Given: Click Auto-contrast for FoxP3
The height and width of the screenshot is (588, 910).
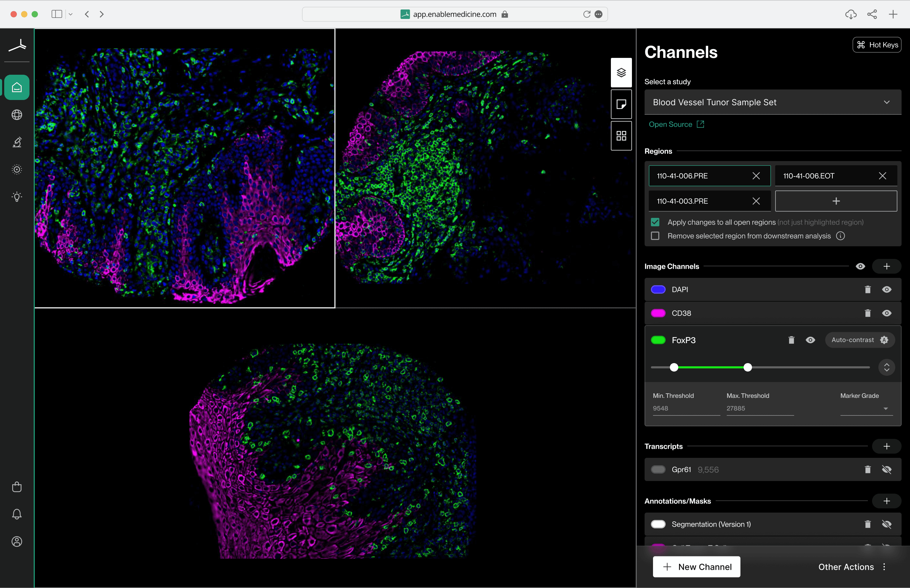Looking at the screenshot, I should coord(860,340).
